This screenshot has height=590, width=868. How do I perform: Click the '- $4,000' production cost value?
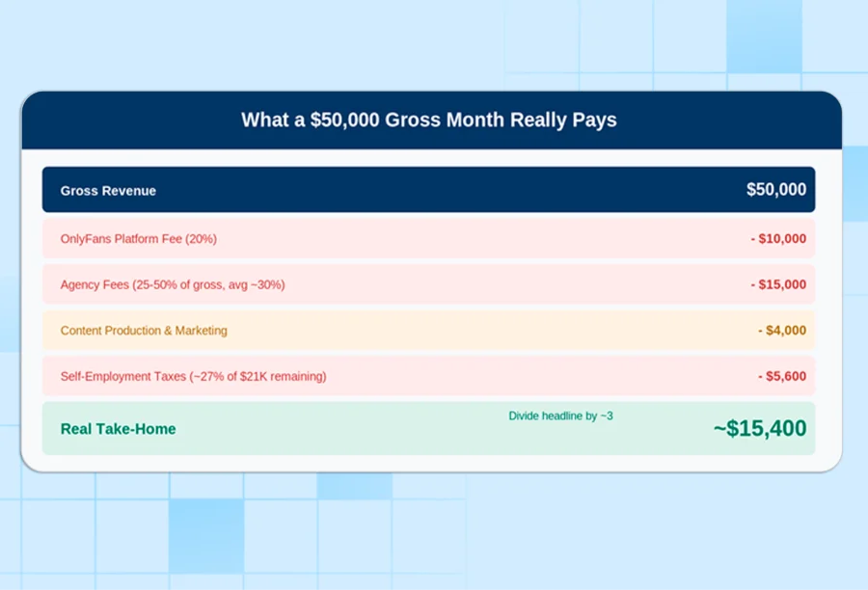point(781,331)
